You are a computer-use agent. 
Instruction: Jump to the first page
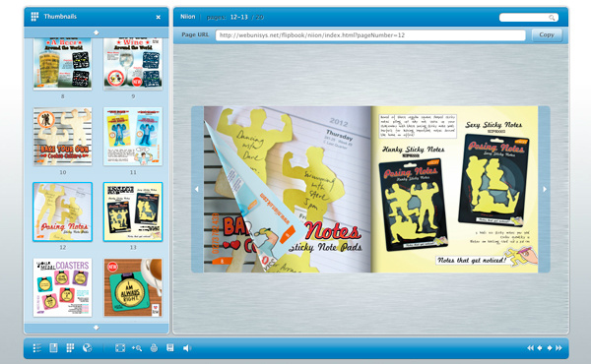coord(530,348)
